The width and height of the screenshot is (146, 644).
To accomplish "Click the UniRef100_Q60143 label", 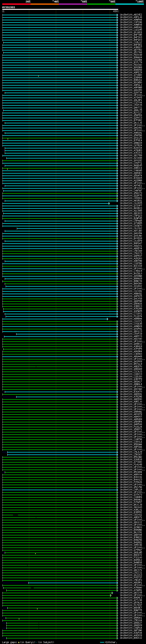I will tap(131, 507).
